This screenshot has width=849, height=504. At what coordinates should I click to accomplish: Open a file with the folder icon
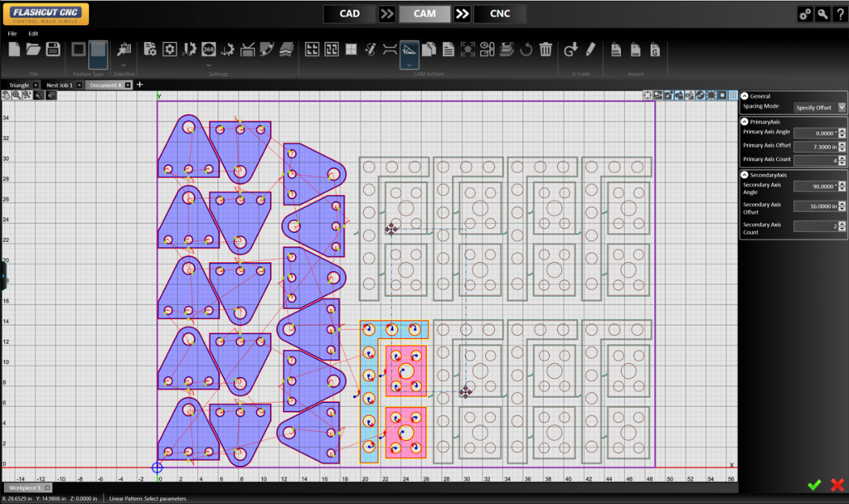pos(33,50)
